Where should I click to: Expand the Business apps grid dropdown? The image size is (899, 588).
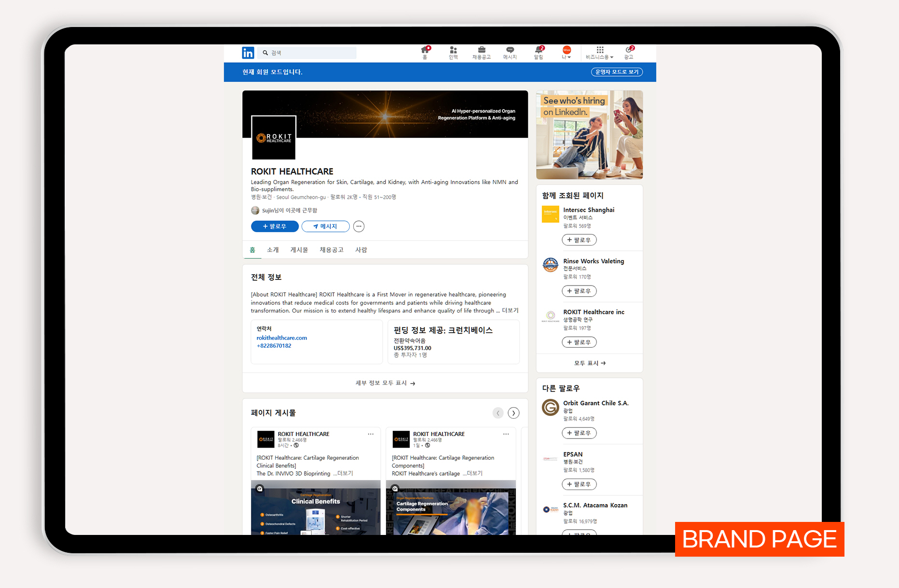point(600,53)
